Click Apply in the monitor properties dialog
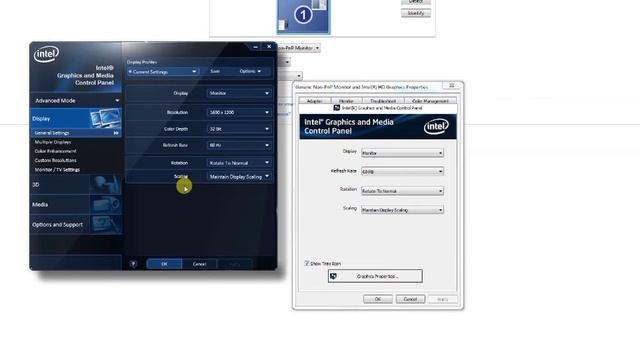The height and width of the screenshot is (360, 640). (x=443, y=299)
